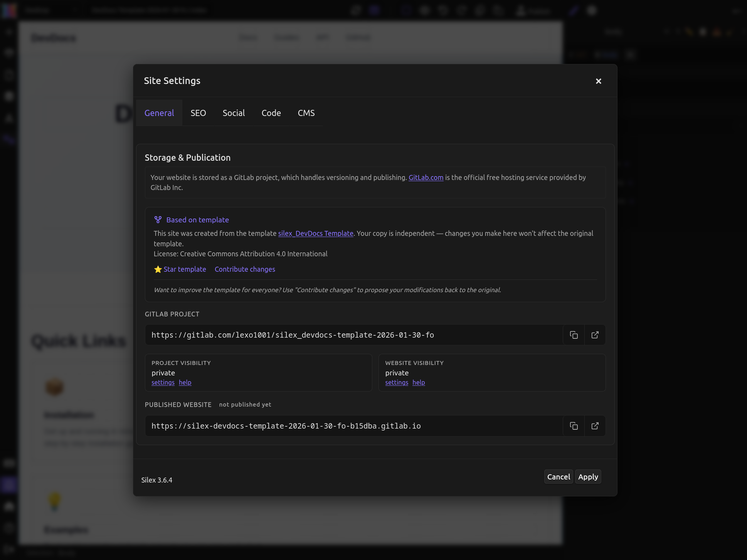Open published website in new tab

[595, 426]
